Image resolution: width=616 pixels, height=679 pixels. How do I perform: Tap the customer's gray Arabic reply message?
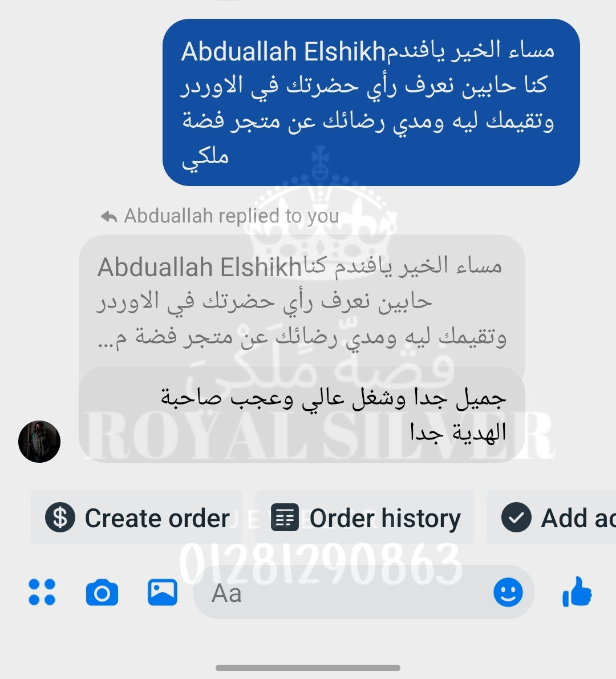[302, 415]
